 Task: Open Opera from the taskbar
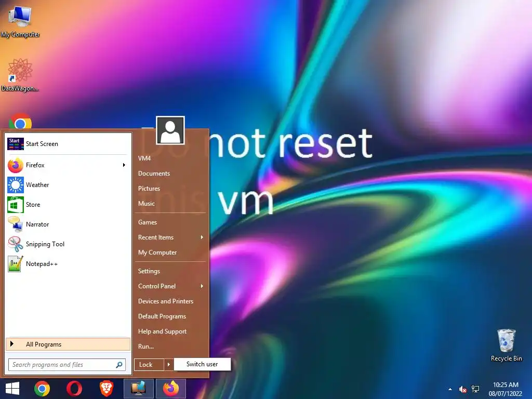point(74,389)
